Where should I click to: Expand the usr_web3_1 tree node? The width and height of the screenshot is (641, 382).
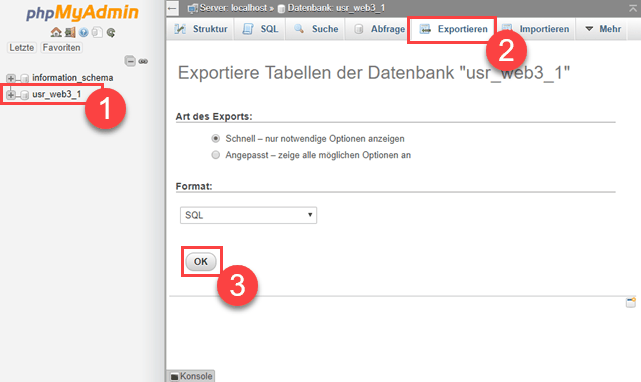click(11, 95)
